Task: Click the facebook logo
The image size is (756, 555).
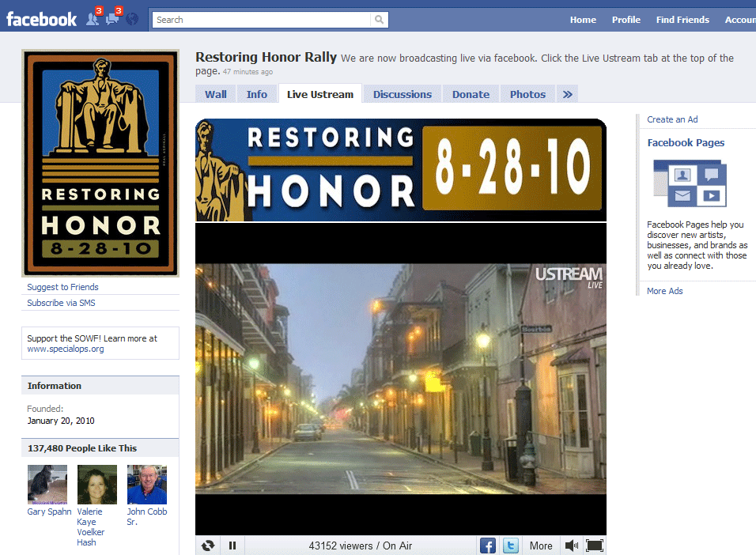Action: coord(41,19)
